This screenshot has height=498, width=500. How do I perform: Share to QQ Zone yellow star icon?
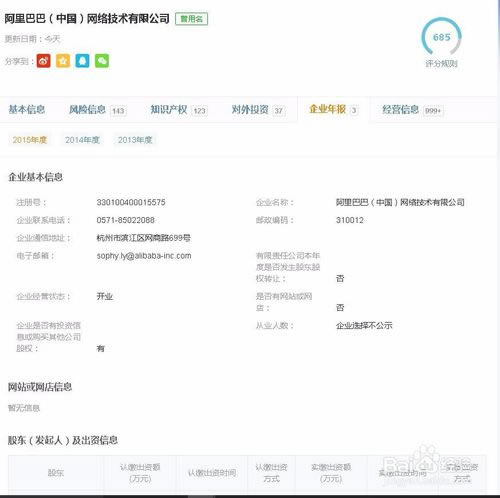(63, 61)
